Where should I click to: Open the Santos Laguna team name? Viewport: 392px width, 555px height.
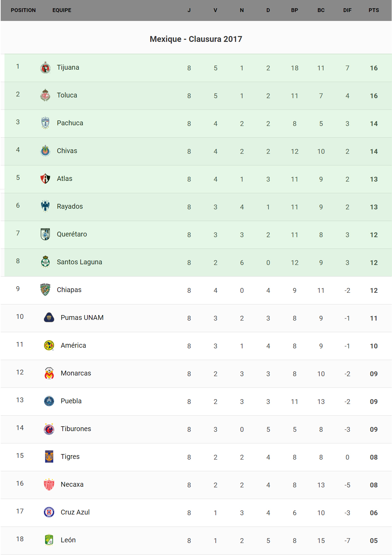(80, 262)
